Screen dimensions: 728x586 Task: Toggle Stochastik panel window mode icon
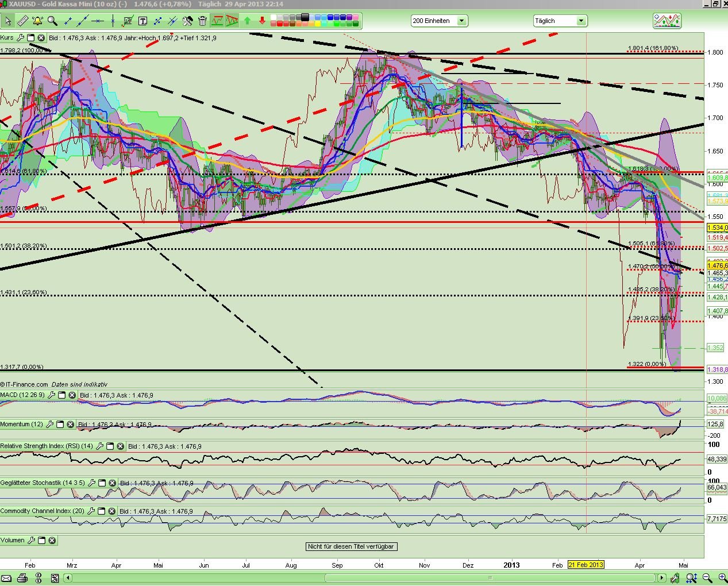[102, 483]
